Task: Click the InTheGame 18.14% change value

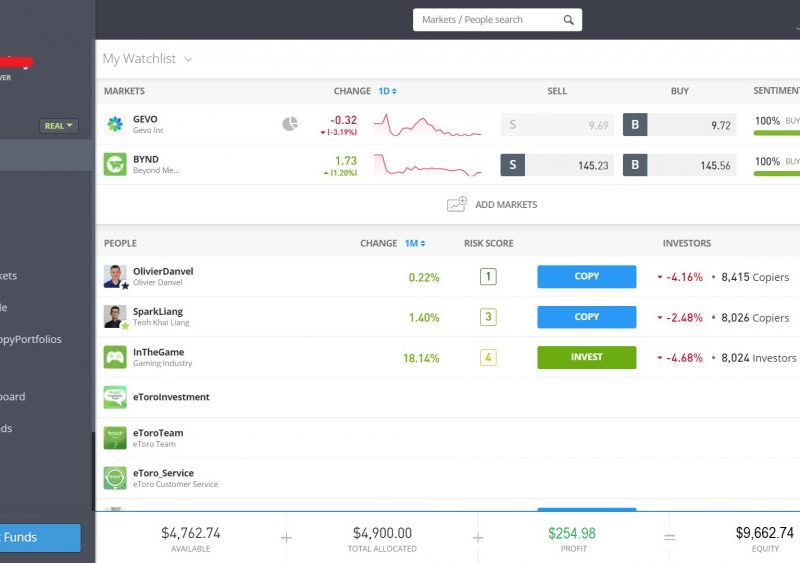Action: (421, 358)
